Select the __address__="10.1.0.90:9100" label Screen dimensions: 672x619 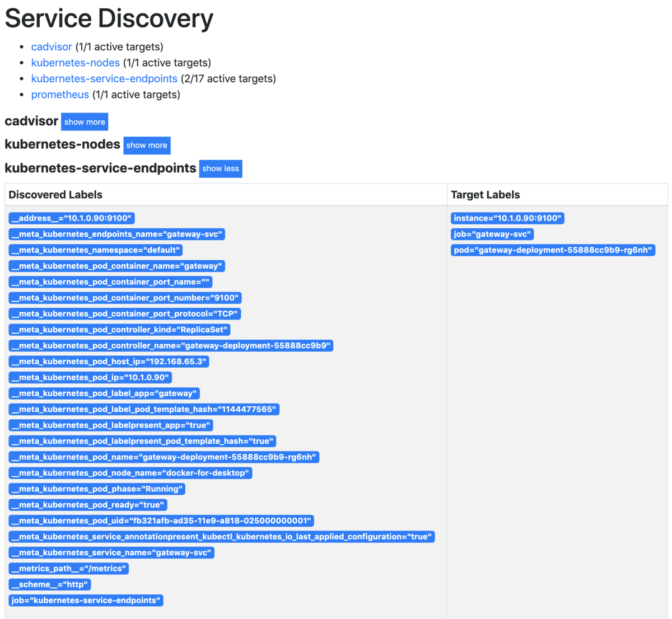[72, 218]
